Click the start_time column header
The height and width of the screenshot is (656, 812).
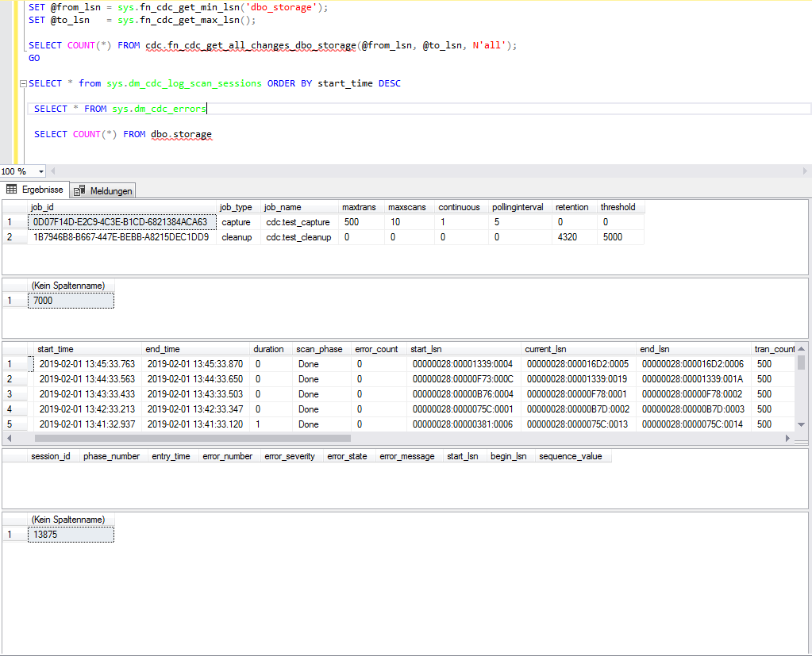click(x=87, y=349)
